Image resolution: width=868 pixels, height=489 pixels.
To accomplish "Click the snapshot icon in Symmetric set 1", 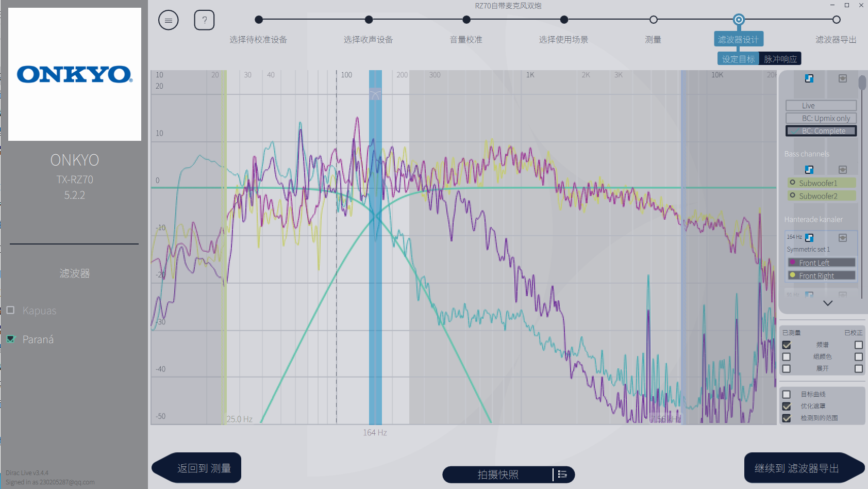I will tap(842, 237).
